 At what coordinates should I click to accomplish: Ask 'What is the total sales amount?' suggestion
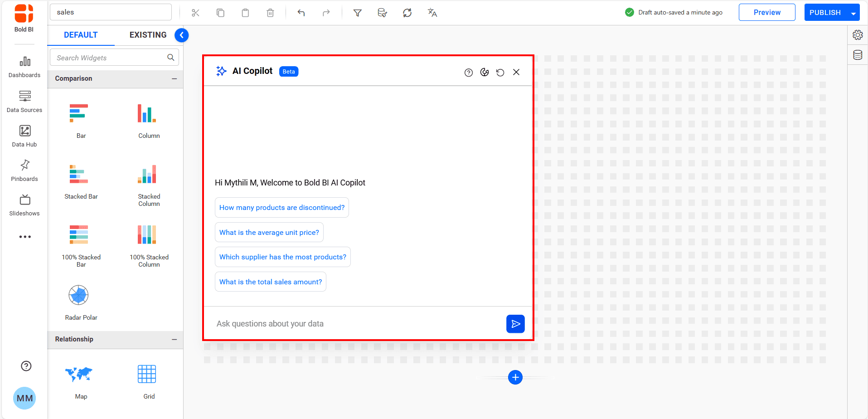coord(270,282)
